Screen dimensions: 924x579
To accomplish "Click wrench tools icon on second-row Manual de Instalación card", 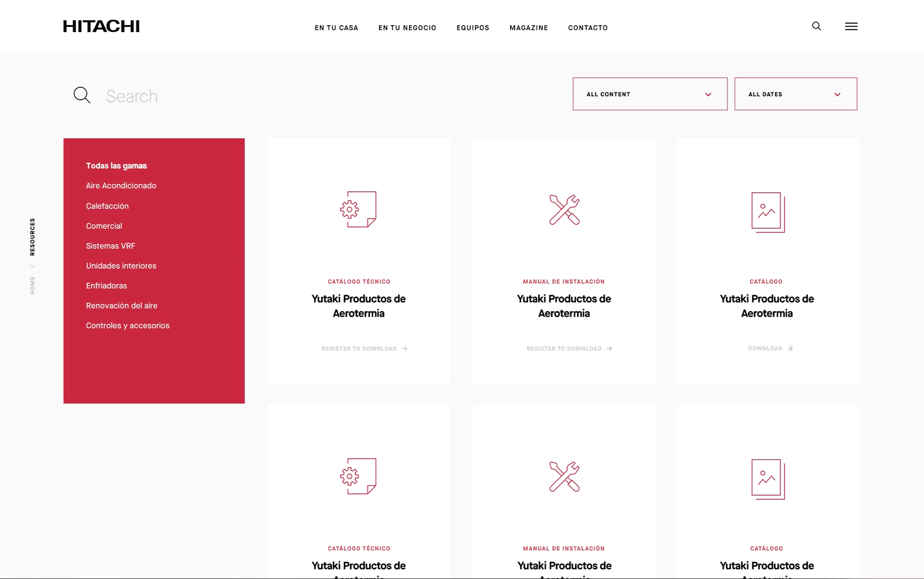I will (564, 476).
